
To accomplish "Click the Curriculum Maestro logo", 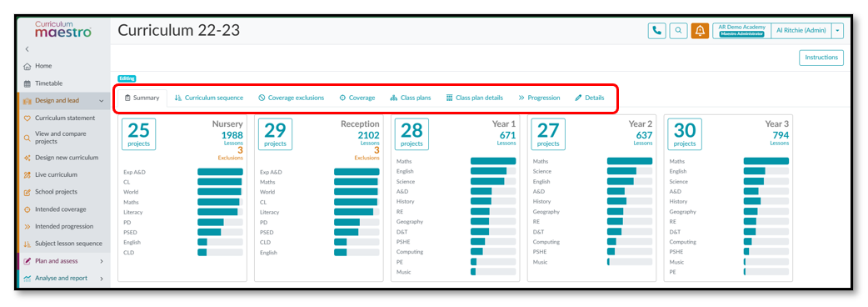I will coord(63,29).
